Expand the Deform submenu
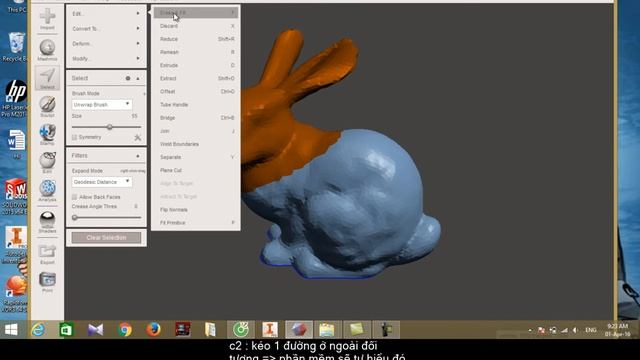The height and width of the screenshot is (360, 640). point(106,44)
